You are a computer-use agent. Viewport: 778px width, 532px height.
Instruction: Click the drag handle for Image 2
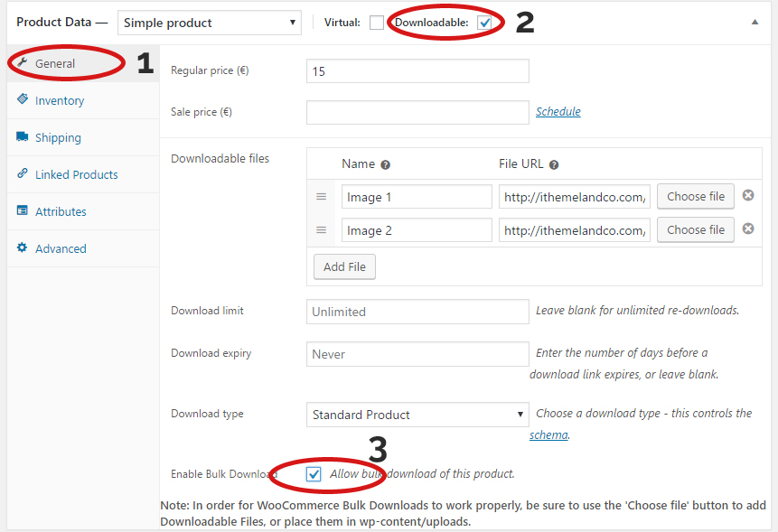click(x=321, y=230)
